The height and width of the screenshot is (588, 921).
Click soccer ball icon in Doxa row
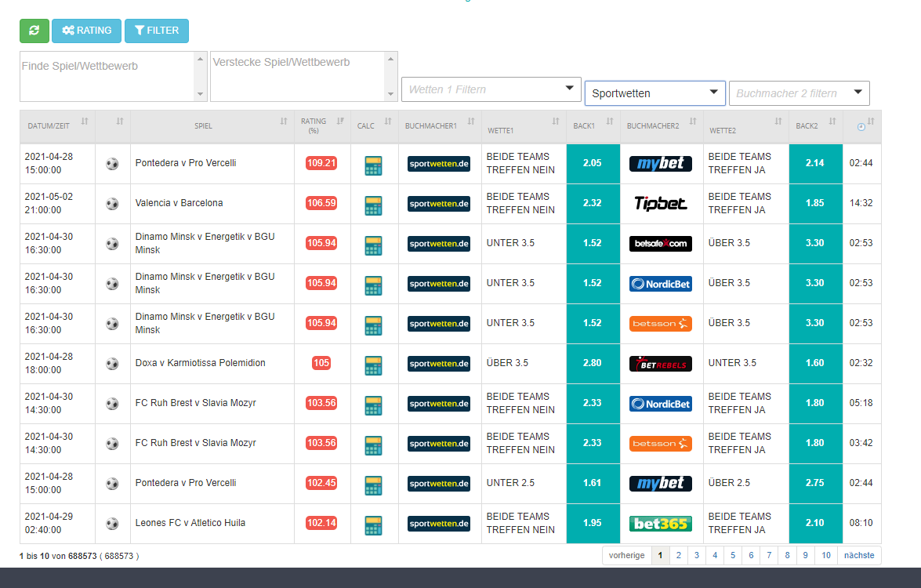[x=112, y=364]
